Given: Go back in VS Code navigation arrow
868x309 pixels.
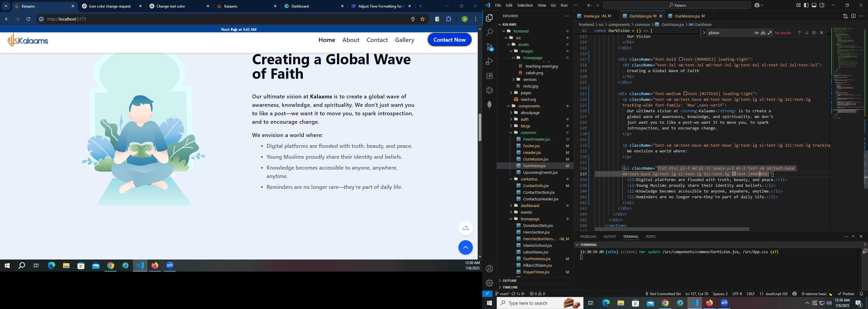Looking at the screenshot, I should coord(589,5).
